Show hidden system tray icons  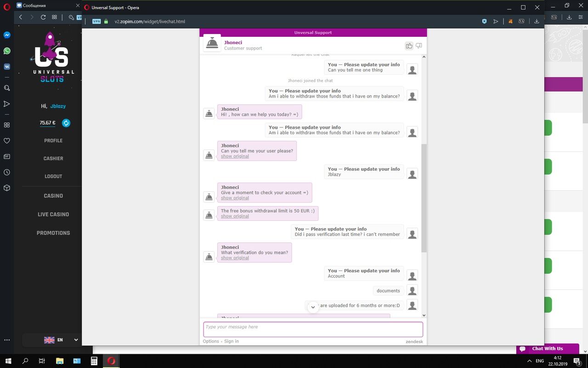[528, 361]
